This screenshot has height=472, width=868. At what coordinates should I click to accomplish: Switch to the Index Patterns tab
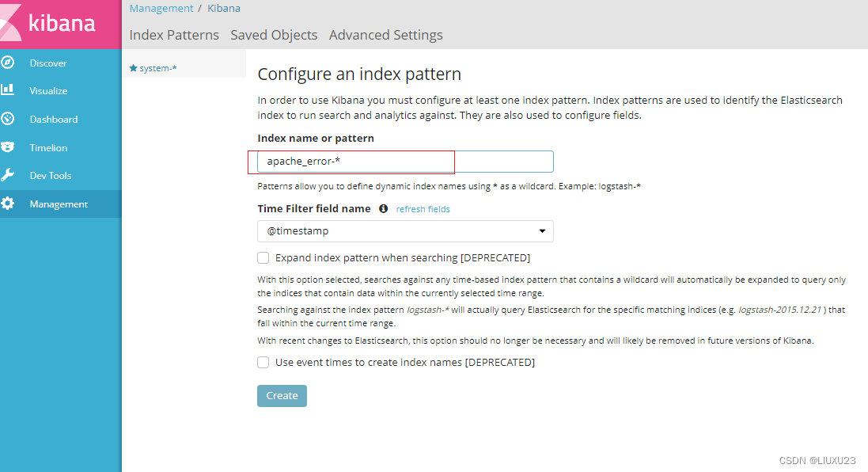click(x=174, y=35)
